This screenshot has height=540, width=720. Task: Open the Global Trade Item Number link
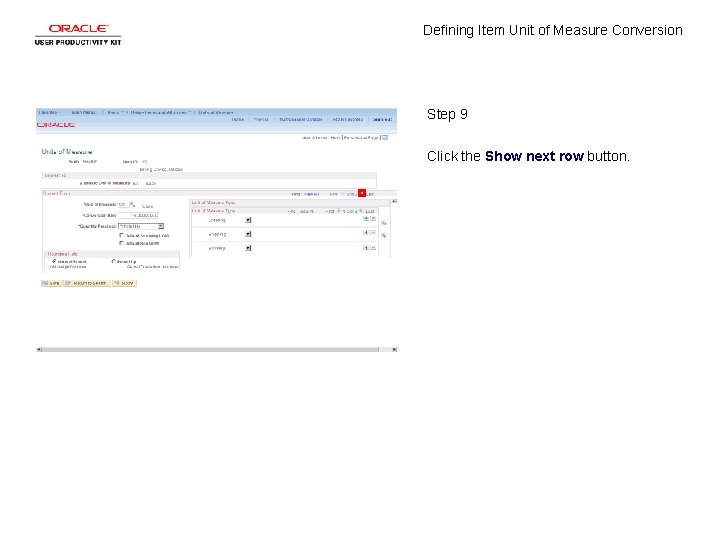(x=152, y=267)
